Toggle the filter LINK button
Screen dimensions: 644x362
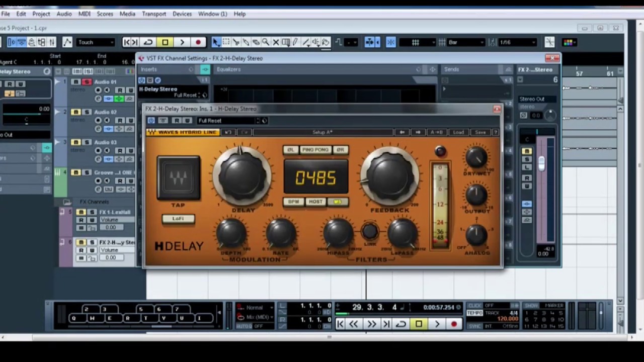370,231
